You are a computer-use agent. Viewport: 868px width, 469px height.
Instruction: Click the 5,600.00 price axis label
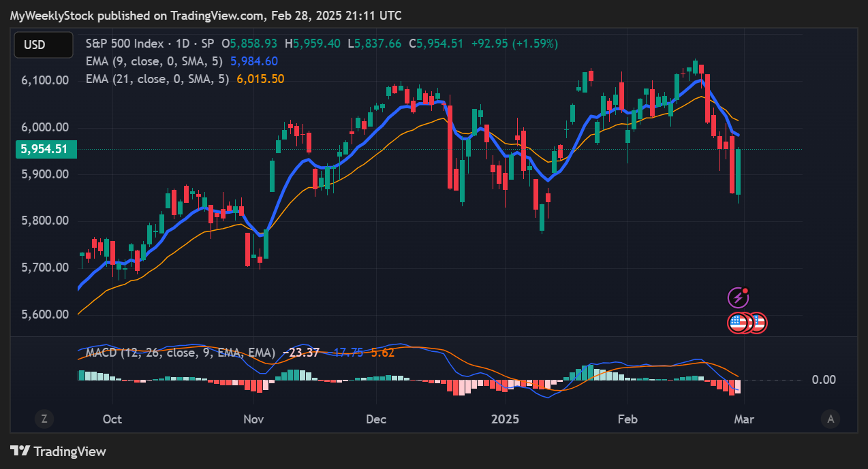click(45, 314)
